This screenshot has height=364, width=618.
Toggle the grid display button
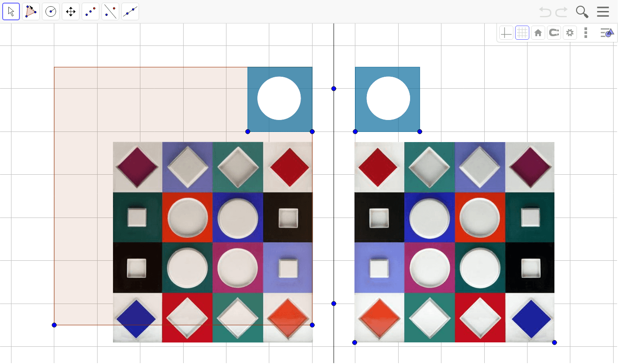[522, 33]
